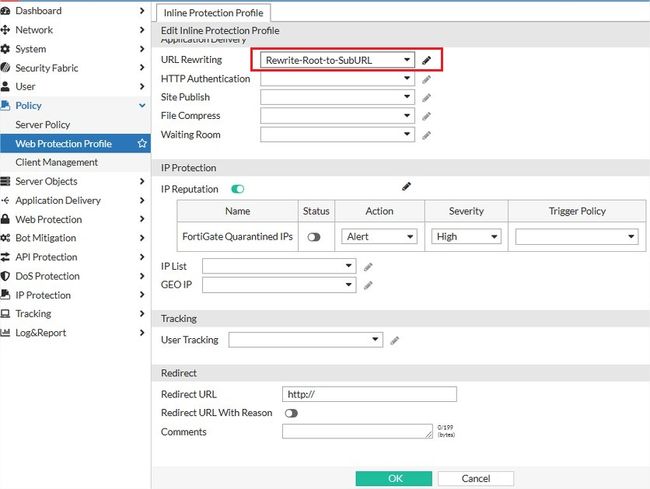Open the URL Rewriting dropdown
Viewport: 650px width, 489px height.
pos(337,60)
